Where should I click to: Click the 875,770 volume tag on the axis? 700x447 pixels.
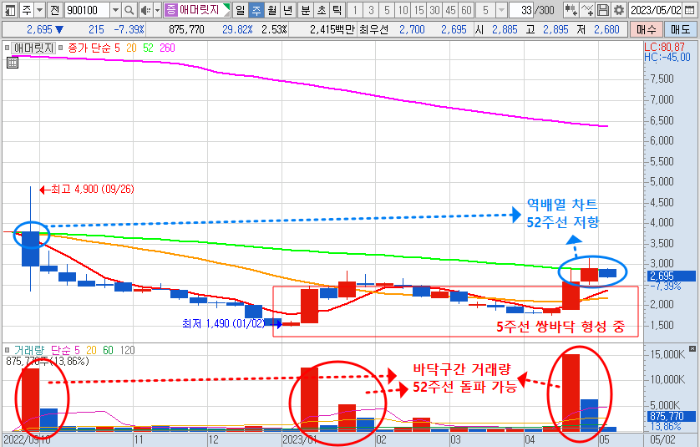pyautogui.click(x=671, y=417)
